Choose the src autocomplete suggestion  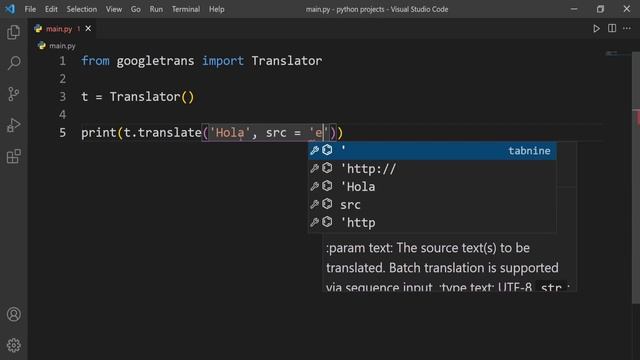(x=432, y=204)
